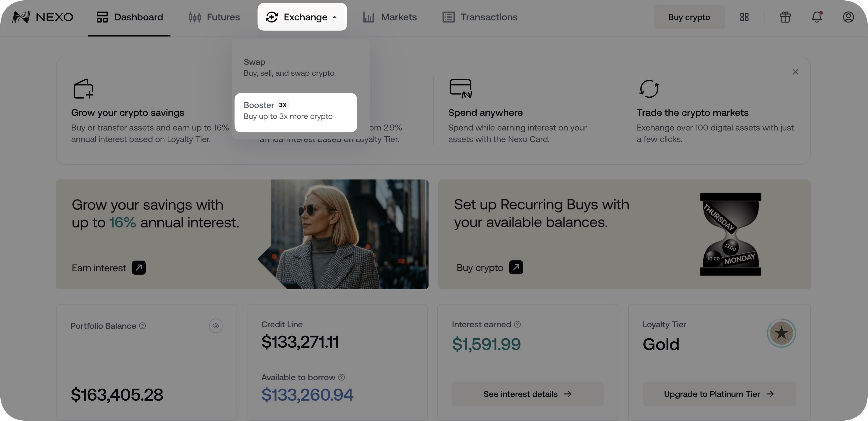Collapse the Exchange dropdown menu
The height and width of the screenshot is (421, 868).
(302, 17)
